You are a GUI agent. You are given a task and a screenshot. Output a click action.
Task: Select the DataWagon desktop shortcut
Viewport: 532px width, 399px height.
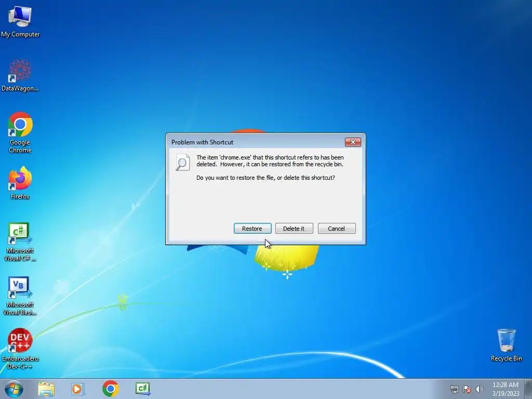[20, 75]
